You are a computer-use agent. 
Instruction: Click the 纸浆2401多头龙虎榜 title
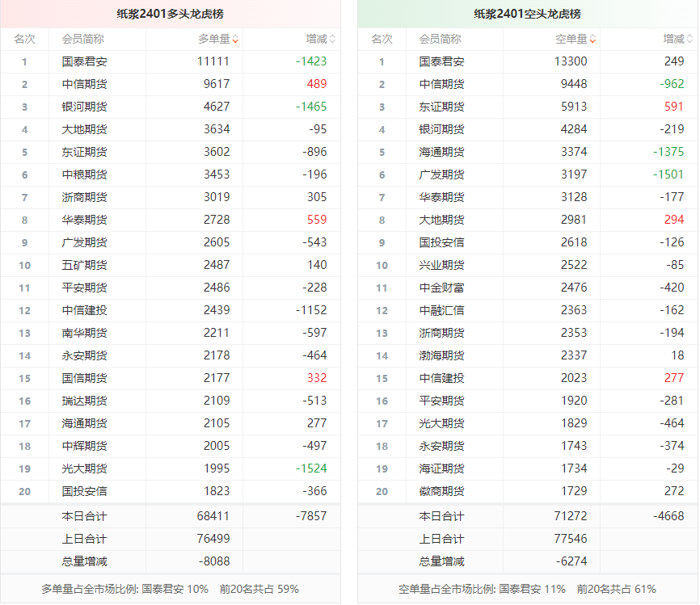click(170, 14)
